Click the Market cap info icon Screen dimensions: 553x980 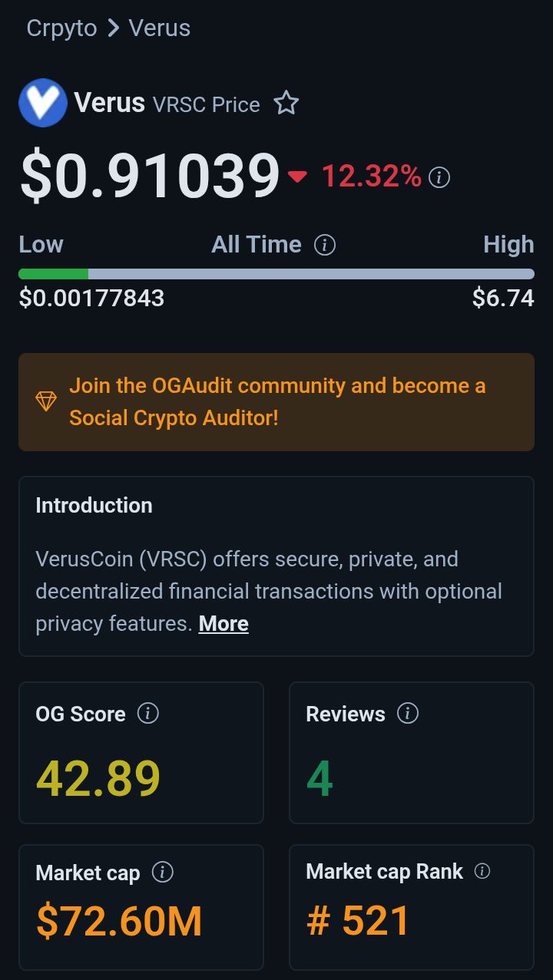pos(162,872)
